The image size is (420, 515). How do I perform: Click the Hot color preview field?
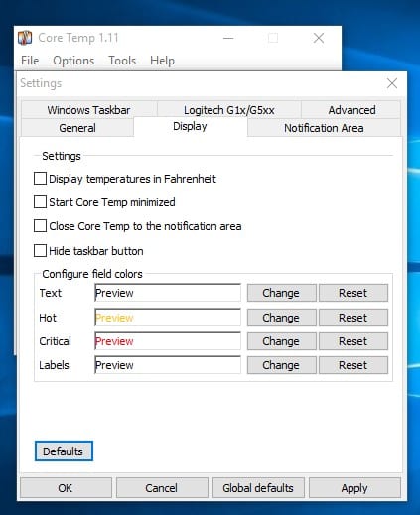tap(168, 318)
